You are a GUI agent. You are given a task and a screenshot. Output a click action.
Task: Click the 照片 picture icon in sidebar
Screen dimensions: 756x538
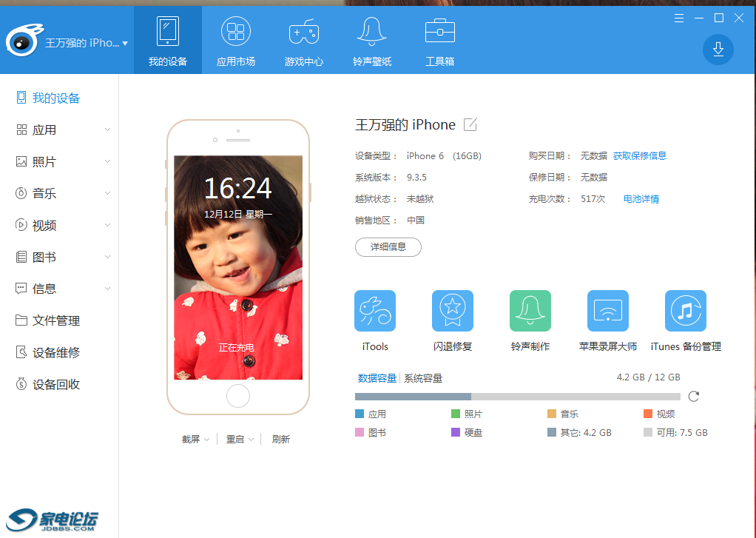[x=21, y=161]
